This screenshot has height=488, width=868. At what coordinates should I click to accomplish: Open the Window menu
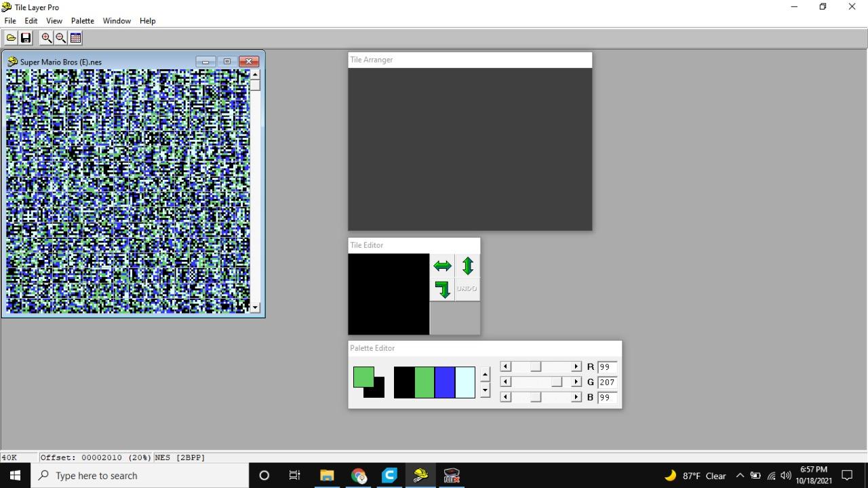117,21
